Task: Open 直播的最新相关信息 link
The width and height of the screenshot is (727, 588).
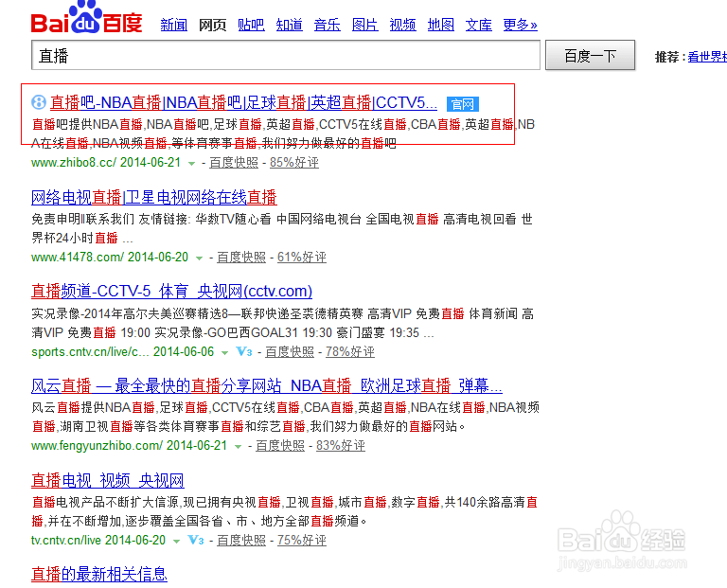Action: [x=99, y=574]
